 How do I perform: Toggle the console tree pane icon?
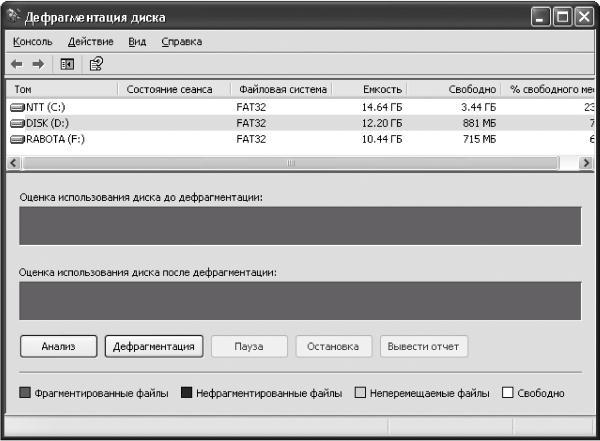[67, 64]
